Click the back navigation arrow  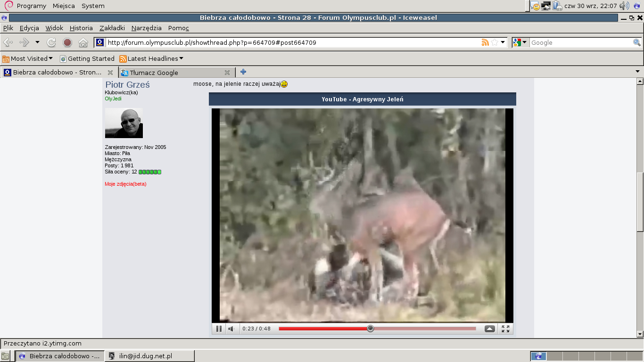click(x=8, y=43)
